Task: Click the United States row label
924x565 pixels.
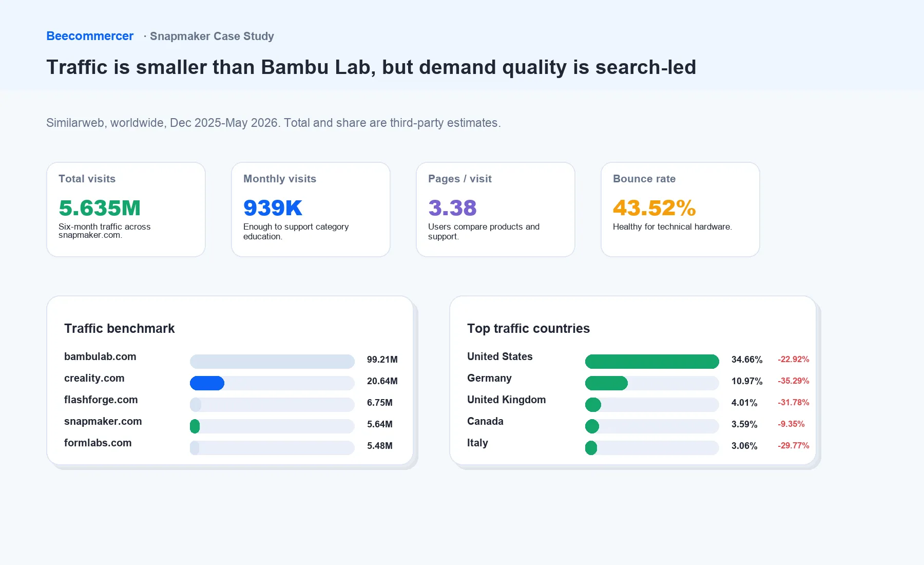Action: (499, 356)
